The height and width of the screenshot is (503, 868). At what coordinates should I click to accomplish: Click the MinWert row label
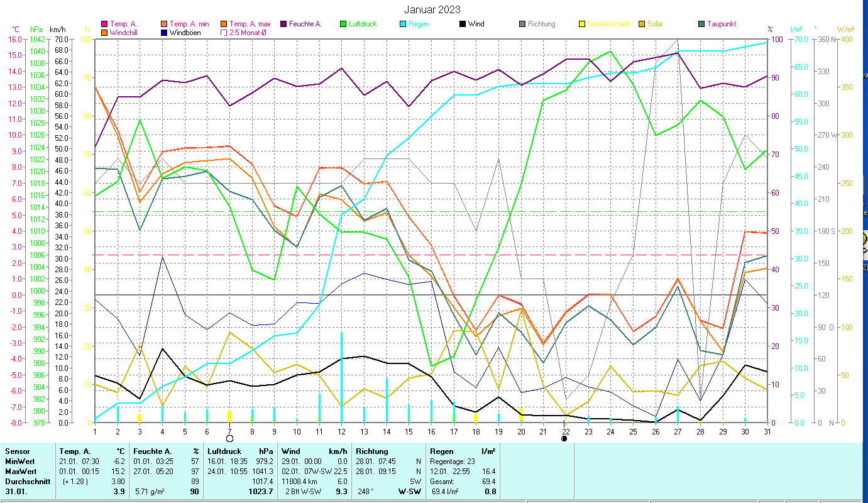pos(19,462)
